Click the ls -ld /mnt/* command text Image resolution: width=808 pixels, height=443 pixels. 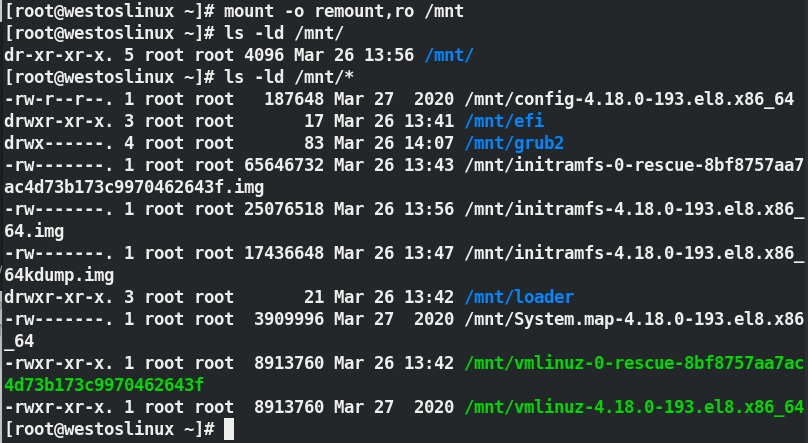click(289, 77)
